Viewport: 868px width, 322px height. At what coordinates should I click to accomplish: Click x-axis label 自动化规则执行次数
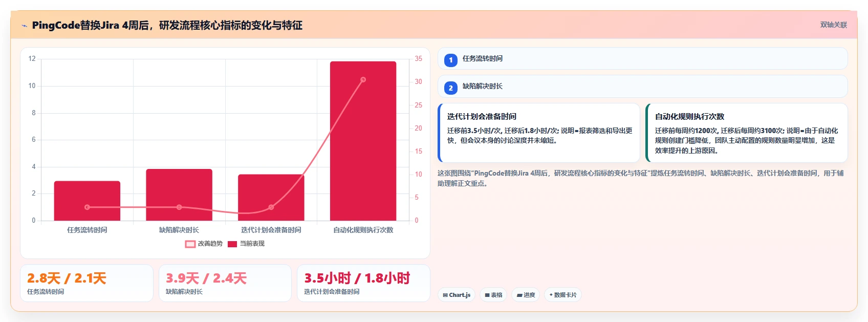click(363, 230)
